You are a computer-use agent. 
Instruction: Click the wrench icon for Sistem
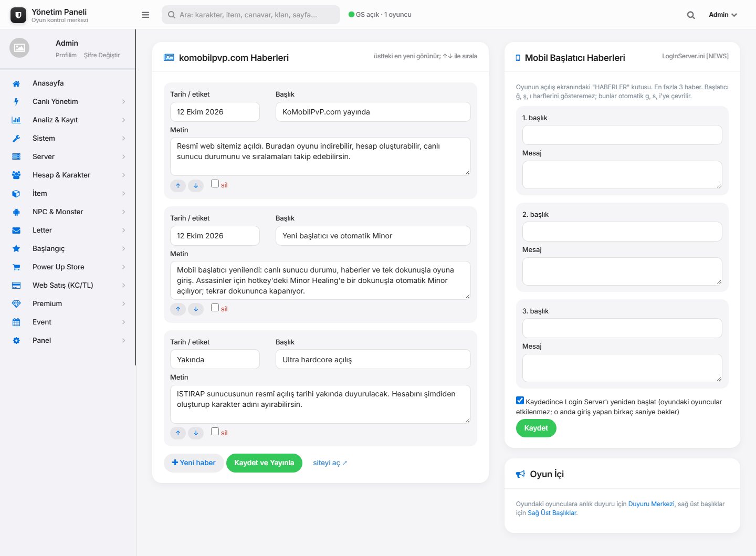16,139
